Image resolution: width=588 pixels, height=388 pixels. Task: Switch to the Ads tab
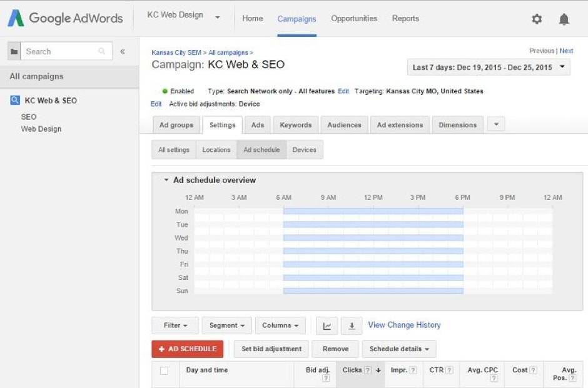point(258,125)
